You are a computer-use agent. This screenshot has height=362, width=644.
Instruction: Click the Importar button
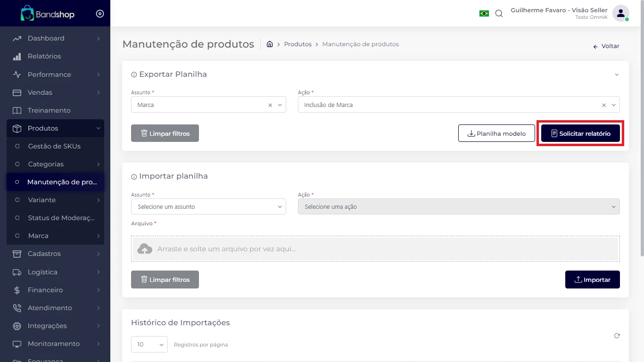pos(592,280)
